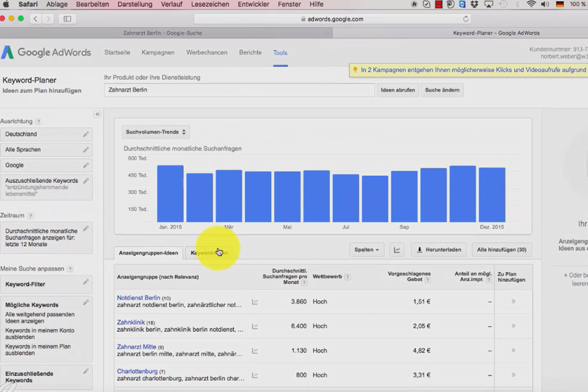Screen dimensions: 588x392
Task: Edit Mögliche Keywords pencil icon
Action: [86, 302]
